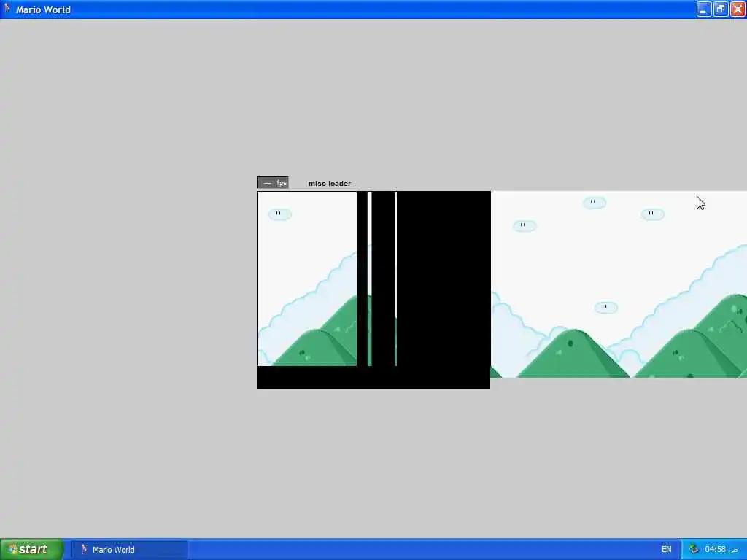
Task: Click the "misc loader" label
Action: [x=330, y=183]
